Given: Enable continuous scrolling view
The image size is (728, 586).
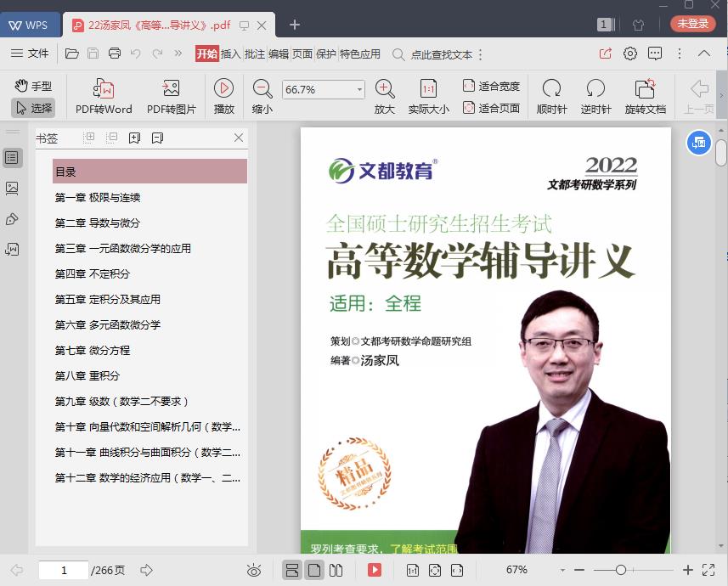Looking at the screenshot, I should coord(292,570).
